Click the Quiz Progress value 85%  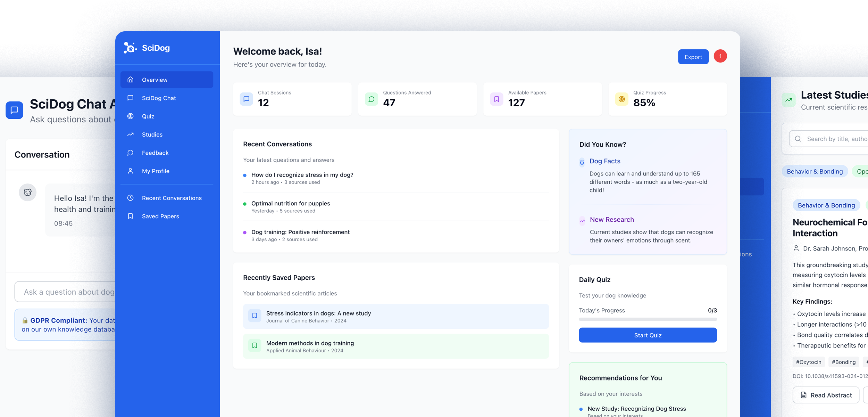(644, 103)
